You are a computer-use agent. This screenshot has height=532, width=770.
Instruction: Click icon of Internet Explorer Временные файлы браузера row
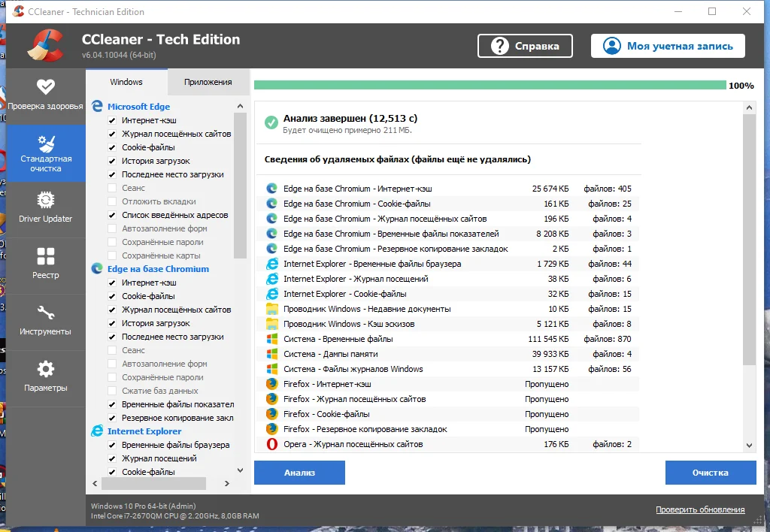(x=271, y=264)
